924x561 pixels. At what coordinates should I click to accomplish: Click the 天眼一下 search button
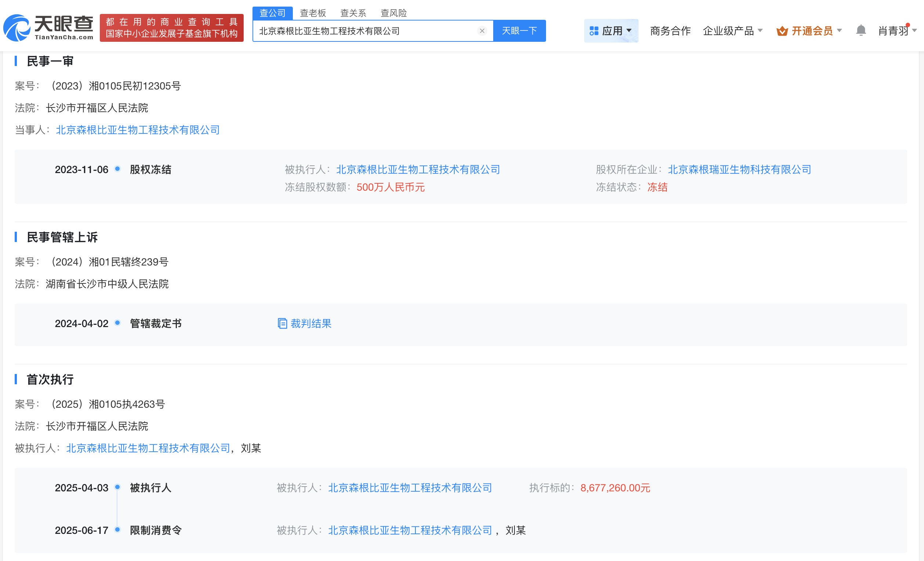point(519,31)
